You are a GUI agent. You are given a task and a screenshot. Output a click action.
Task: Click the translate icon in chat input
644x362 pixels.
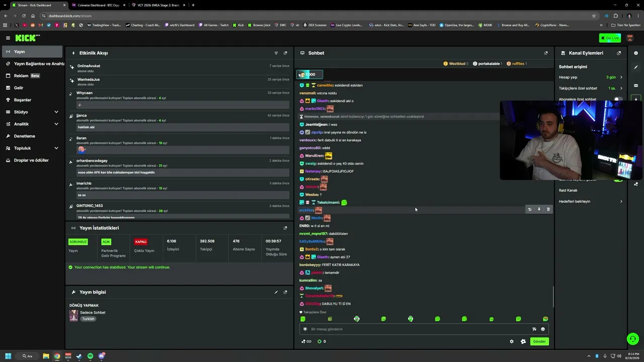click(x=534, y=329)
